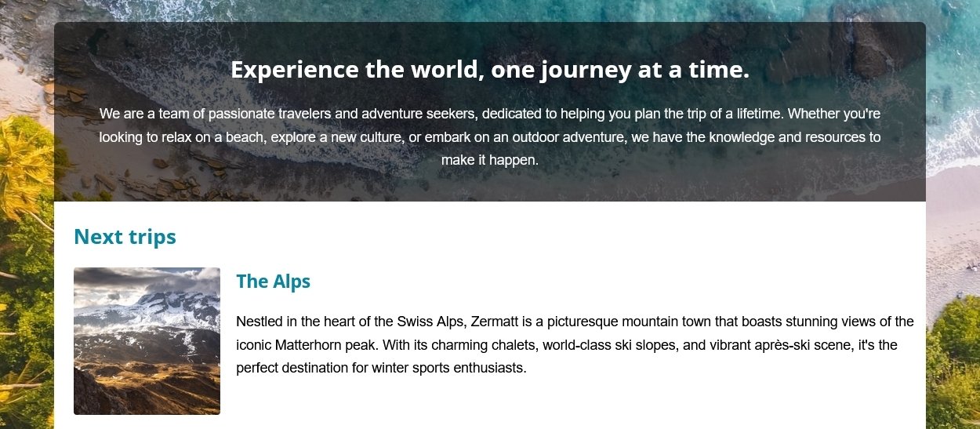The width and height of the screenshot is (980, 429).
Task: Open the Alps mountain thumbnail image
Action: tap(147, 341)
